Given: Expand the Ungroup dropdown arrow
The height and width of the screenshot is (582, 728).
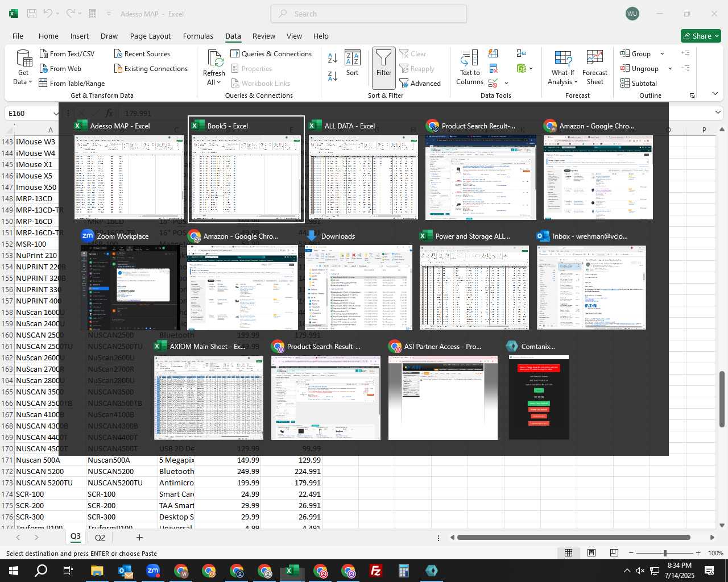Looking at the screenshot, I should pyautogui.click(x=670, y=69).
